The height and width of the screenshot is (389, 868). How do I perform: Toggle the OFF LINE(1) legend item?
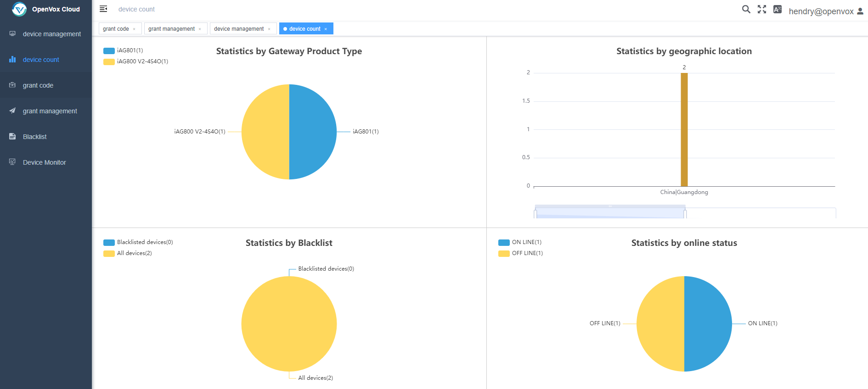click(521, 253)
